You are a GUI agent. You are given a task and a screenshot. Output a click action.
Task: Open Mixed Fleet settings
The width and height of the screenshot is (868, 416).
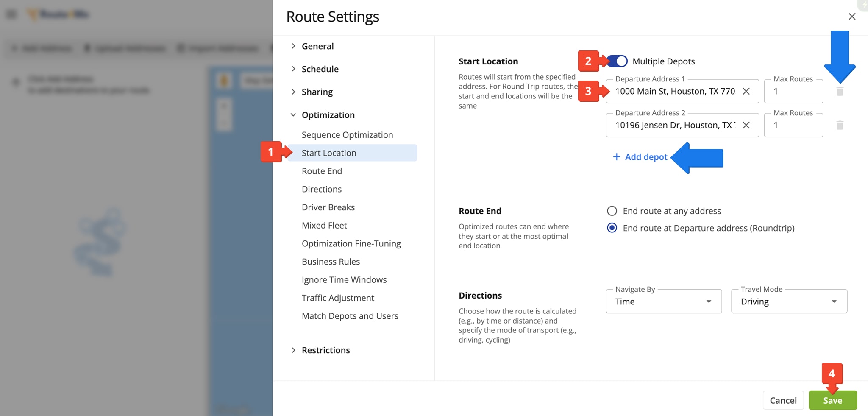pyautogui.click(x=324, y=226)
